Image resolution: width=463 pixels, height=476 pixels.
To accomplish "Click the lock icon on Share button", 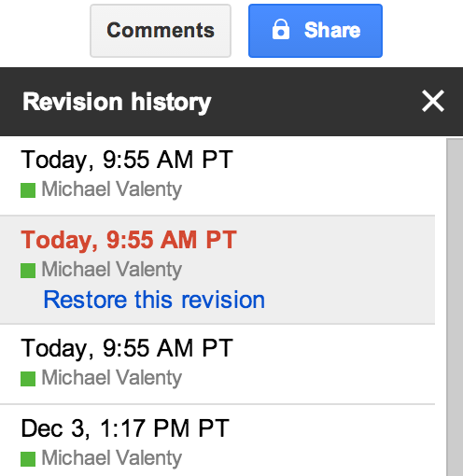I will pos(281,30).
